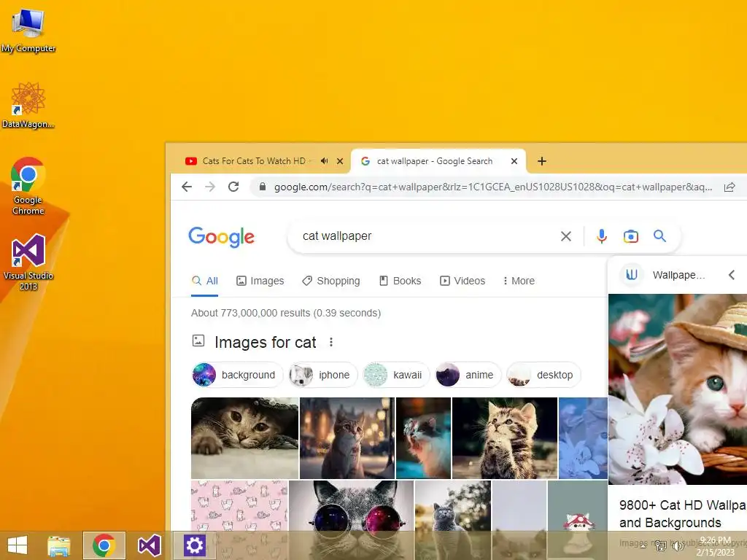Go back in Chrome browser
747x560 pixels.
pyautogui.click(x=187, y=187)
